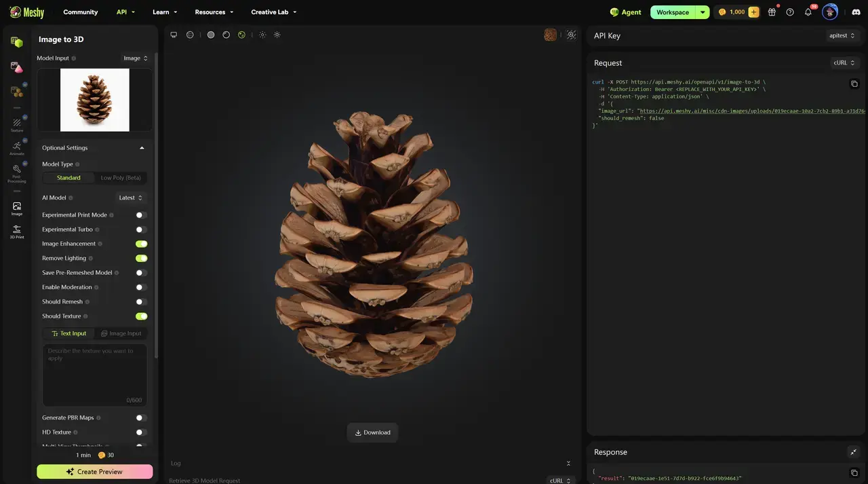
Task: Select the Texture tool in sidebar
Action: pyautogui.click(x=17, y=124)
